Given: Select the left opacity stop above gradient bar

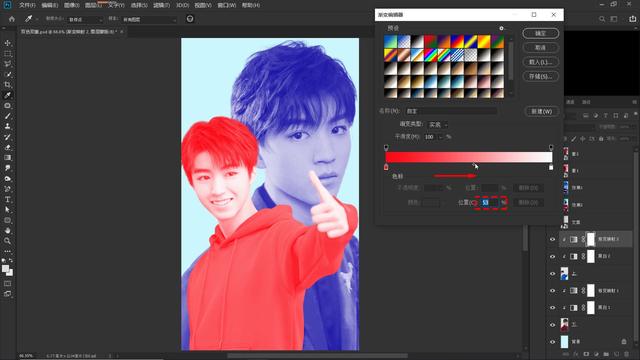Looking at the screenshot, I should [x=386, y=147].
